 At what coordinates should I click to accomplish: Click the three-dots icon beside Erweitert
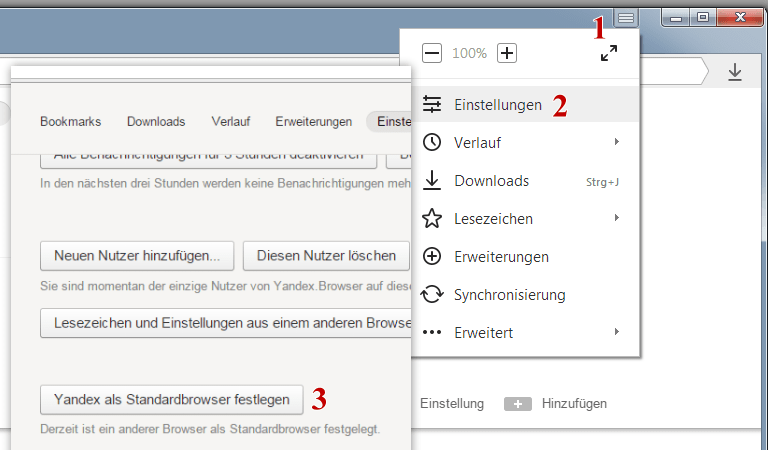(432, 332)
